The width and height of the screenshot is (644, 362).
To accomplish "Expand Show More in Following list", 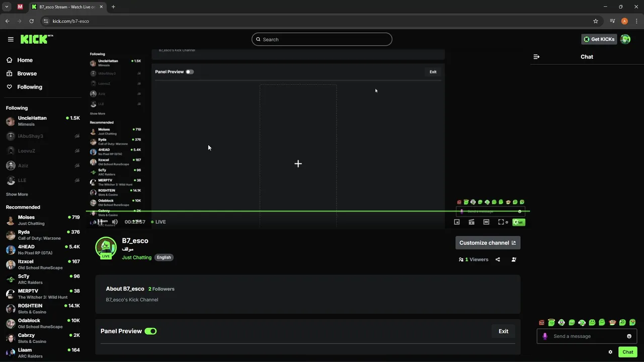I will pyautogui.click(x=17, y=194).
